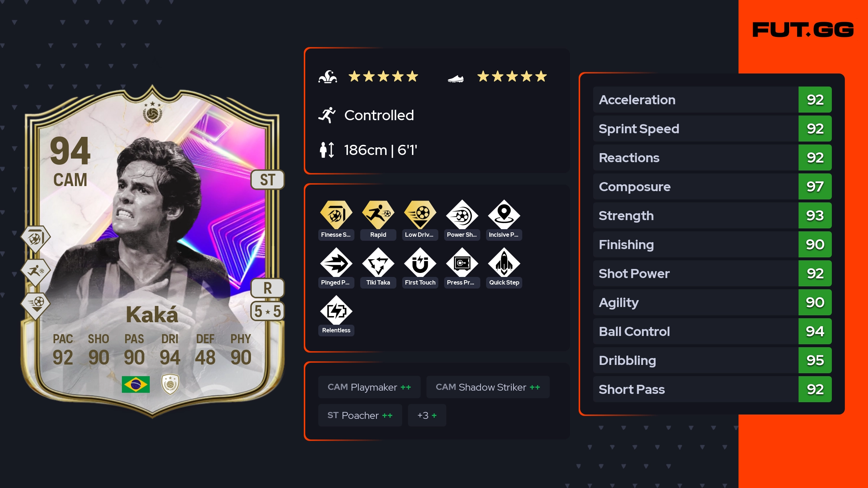Click the Finesse Shot playstyle icon
Viewport: 868px width, 488px height.
pos(336,215)
